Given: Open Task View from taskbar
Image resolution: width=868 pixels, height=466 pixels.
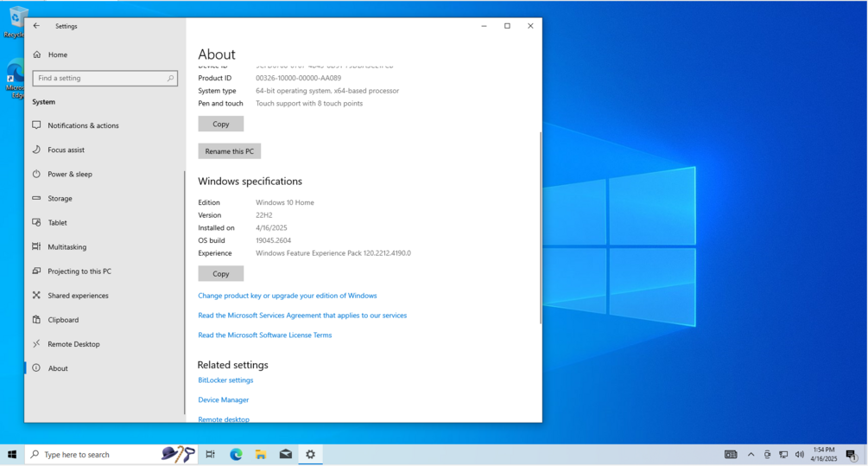Looking at the screenshot, I should coord(211,455).
